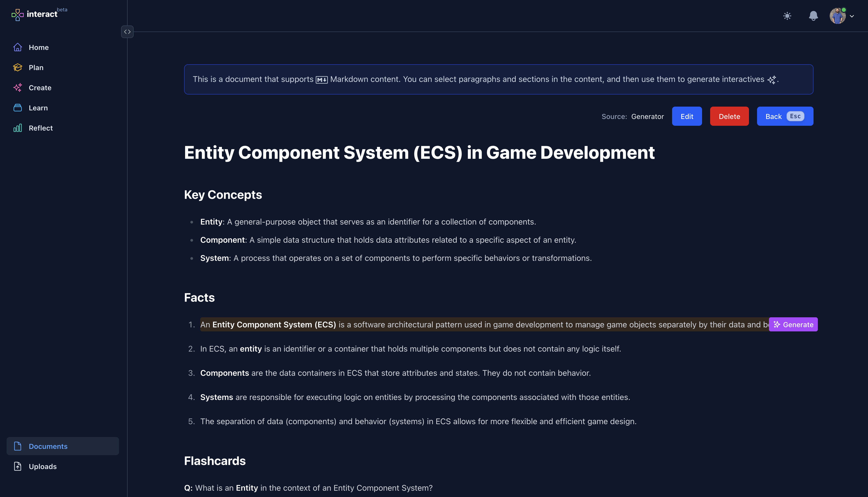Click the Create sparkles icon

coord(17,87)
